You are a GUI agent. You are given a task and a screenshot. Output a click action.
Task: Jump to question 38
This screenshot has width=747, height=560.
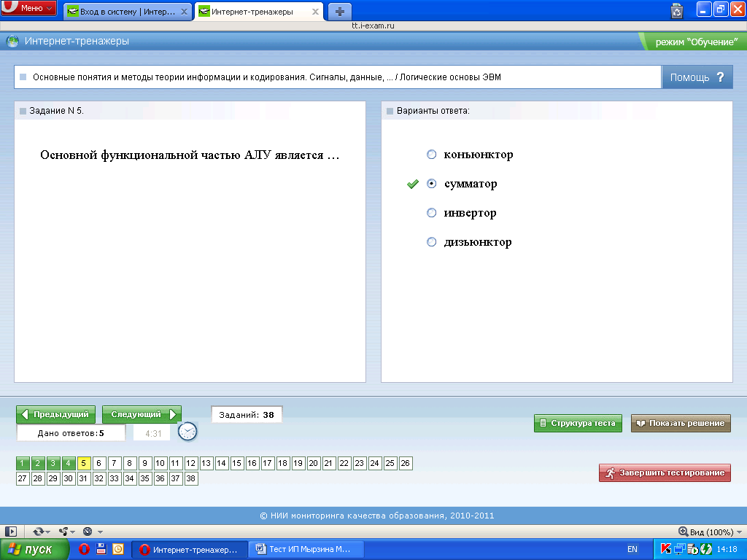click(190, 478)
